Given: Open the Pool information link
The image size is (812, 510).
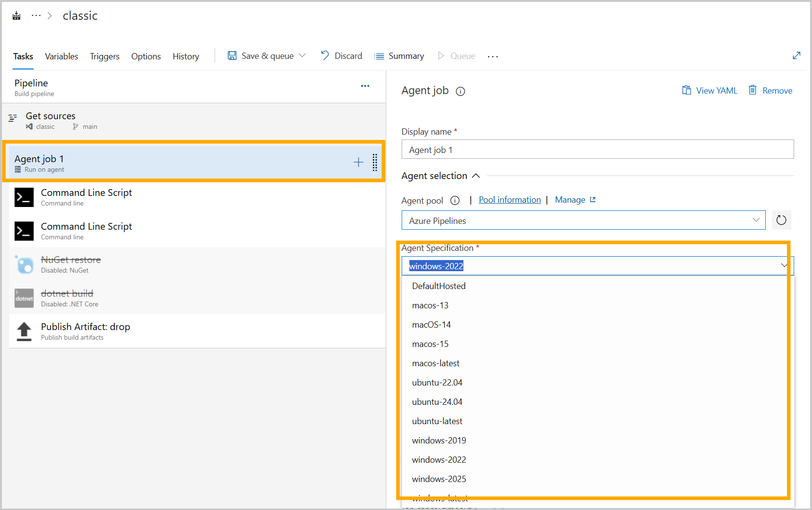Looking at the screenshot, I should click(510, 200).
